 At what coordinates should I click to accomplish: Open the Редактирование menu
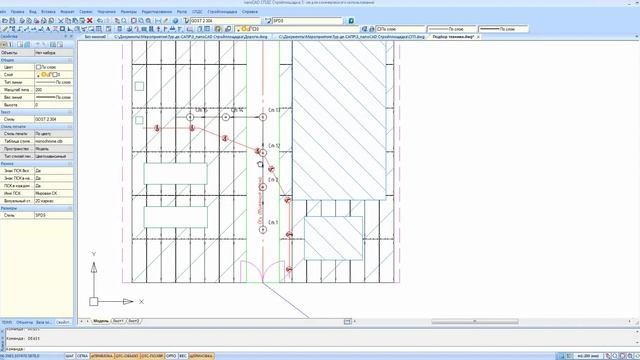[x=157, y=12]
